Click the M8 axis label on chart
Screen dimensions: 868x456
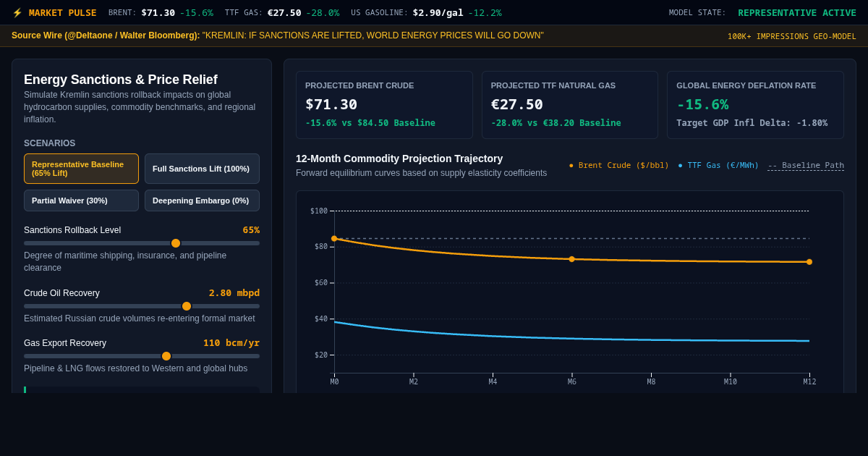[x=651, y=381]
